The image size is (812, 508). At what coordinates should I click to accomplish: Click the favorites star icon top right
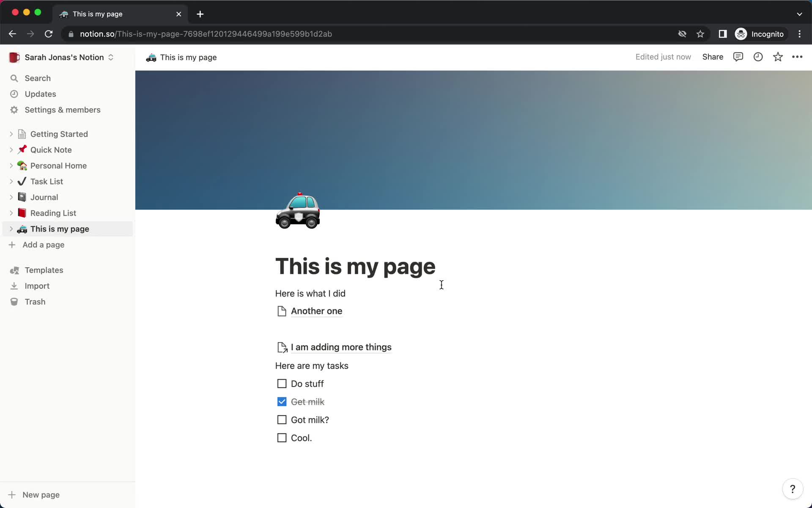[x=777, y=57]
